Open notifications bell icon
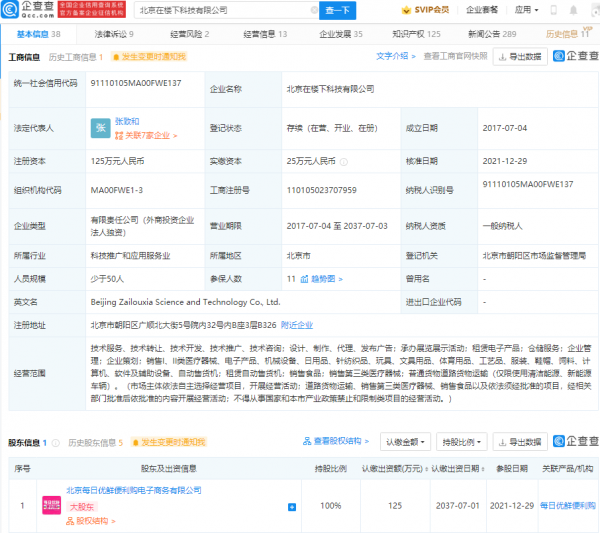Image resolution: width=600 pixels, height=533 pixels. [x=573, y=10]
